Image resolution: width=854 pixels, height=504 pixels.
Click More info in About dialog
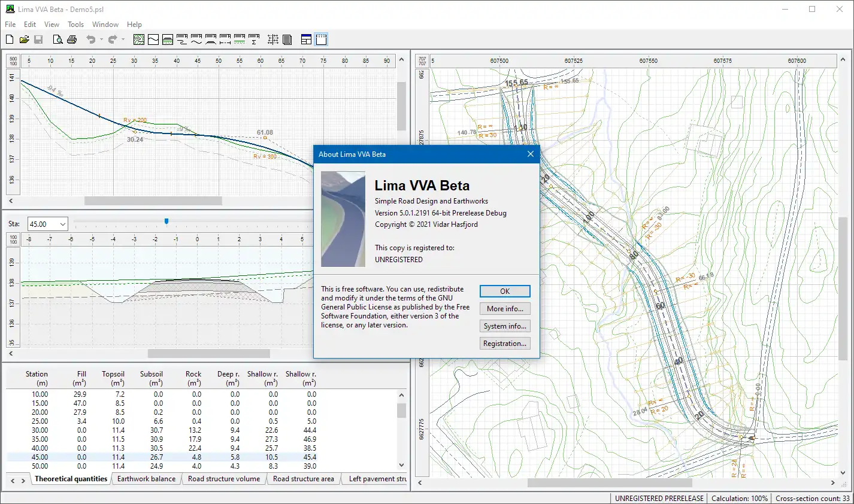pos(505,308)
